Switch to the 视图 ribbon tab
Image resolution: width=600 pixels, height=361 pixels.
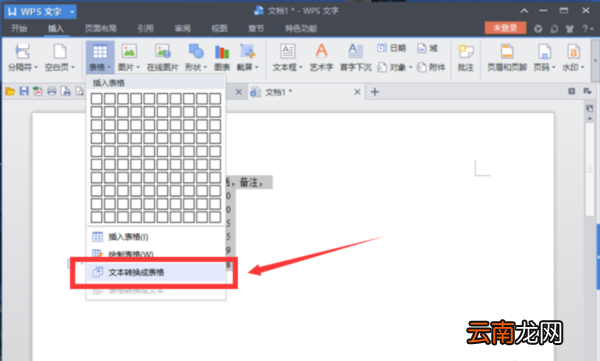click(219, 28)
